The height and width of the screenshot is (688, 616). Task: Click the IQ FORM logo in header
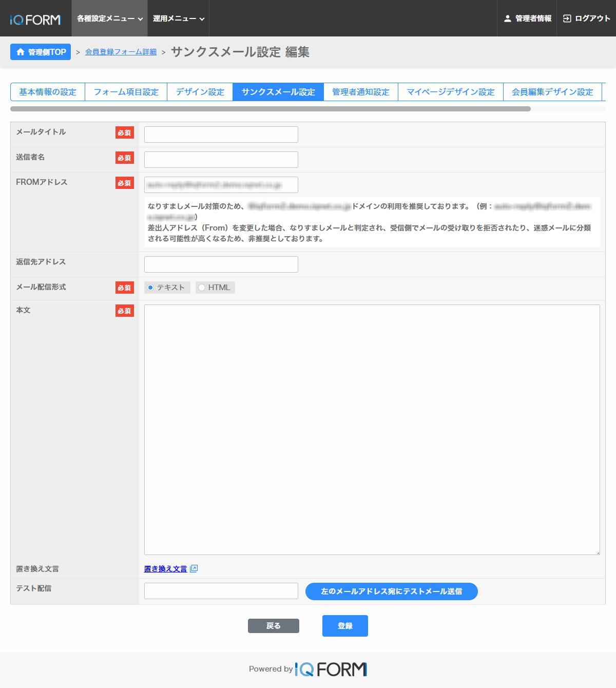pos(35,20)
